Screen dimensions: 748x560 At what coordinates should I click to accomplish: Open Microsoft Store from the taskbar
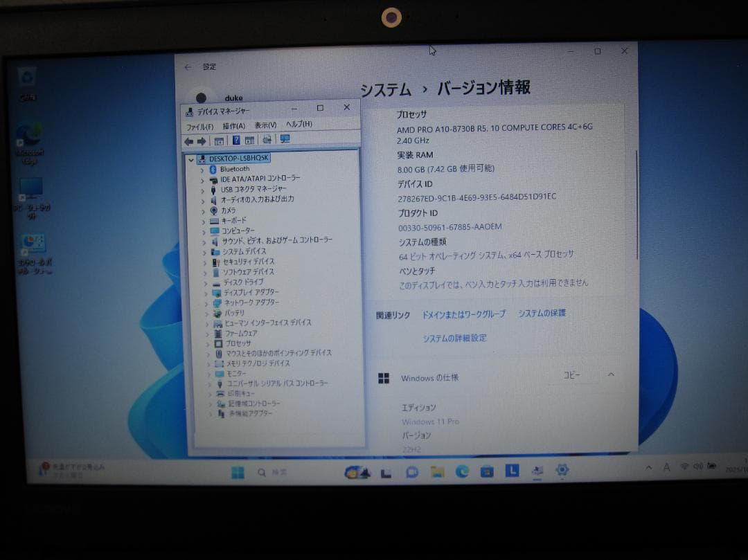coord(488,471)
